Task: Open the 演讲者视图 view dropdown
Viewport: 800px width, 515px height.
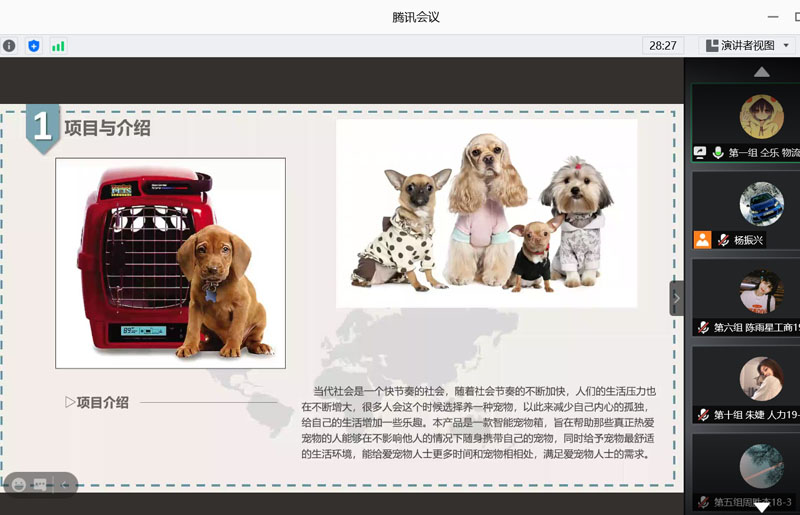Action: (x=746, y=46)
